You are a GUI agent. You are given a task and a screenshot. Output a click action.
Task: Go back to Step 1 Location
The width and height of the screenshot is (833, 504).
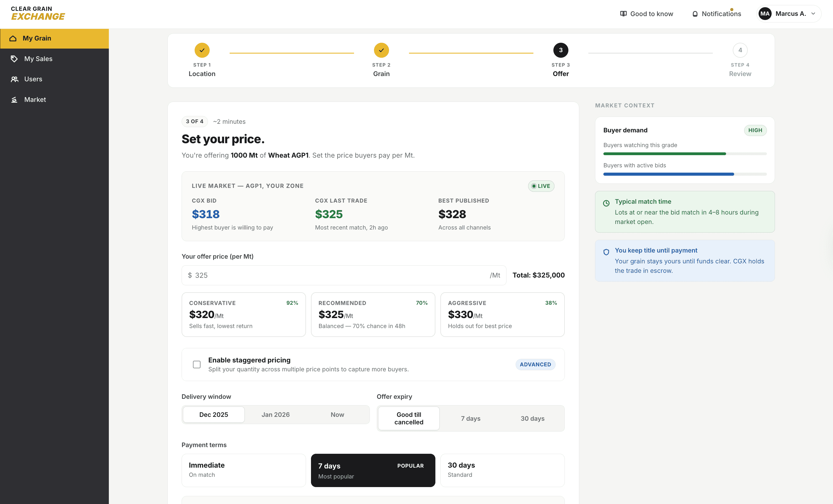(x=202, y=50)
